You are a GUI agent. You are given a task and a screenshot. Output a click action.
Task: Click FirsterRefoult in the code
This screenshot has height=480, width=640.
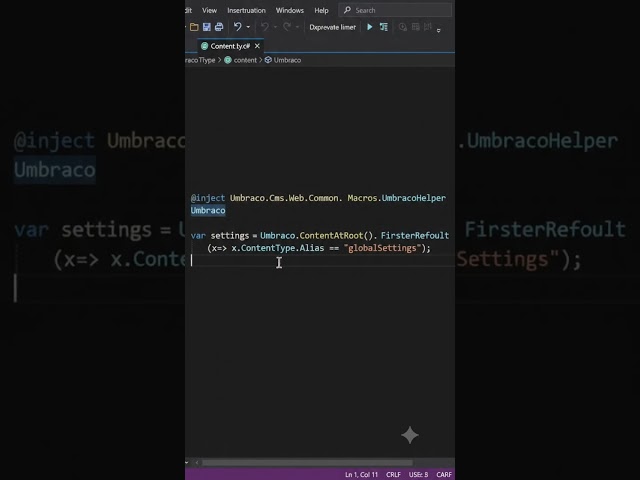pyautogui.click(x=415, y=236)
